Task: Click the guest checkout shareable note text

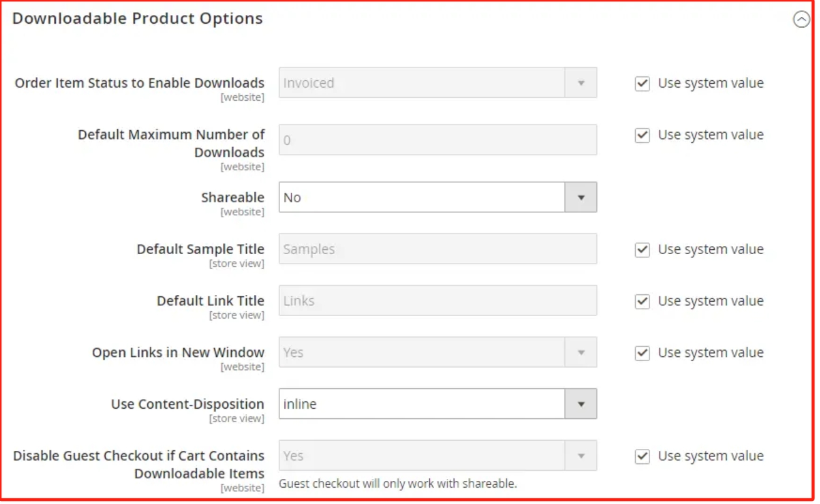Action: pyautogui.click(x=397, y=483)
